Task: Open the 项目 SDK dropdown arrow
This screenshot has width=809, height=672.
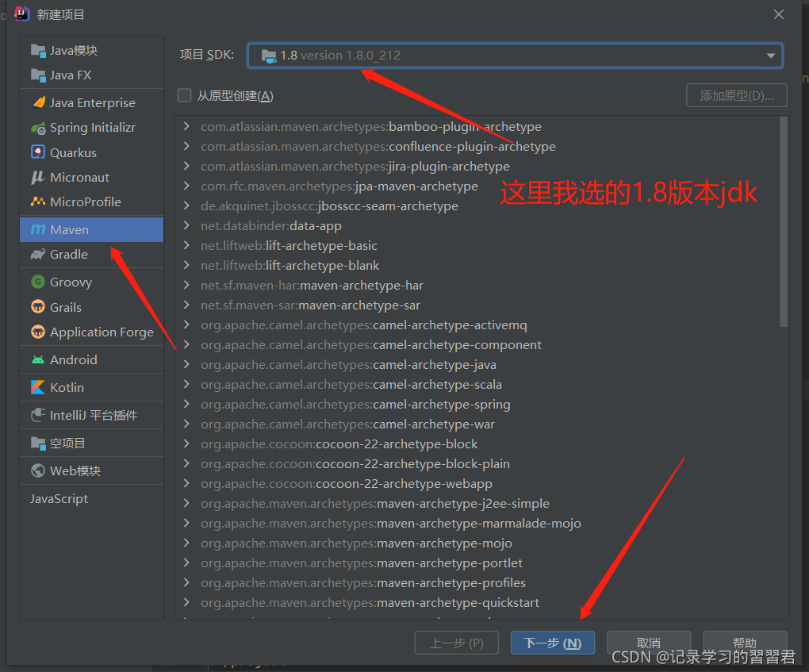Action: click(x=771, y=56)
